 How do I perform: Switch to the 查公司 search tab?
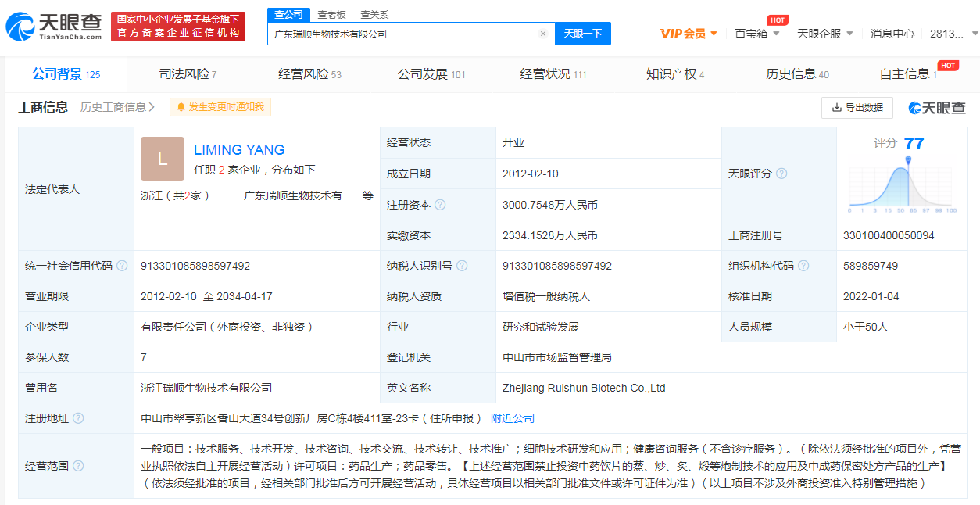click(x=289, y=15)
